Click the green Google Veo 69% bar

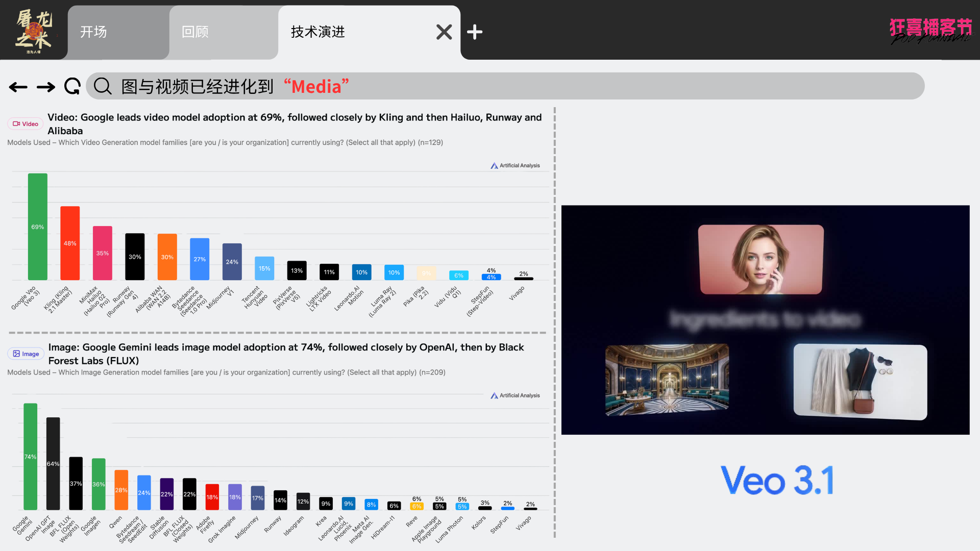(38, 227)
